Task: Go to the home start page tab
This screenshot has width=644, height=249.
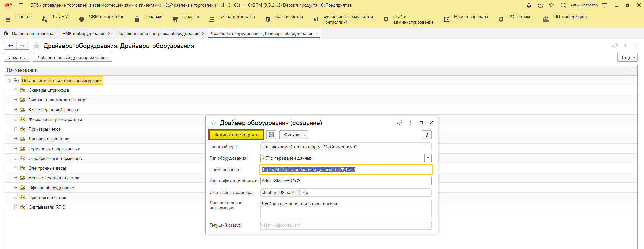Action: 29,34
